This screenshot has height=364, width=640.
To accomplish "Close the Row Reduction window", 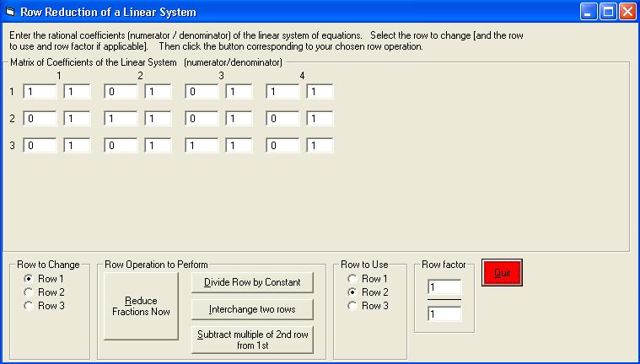I will (x=627, y=12).
